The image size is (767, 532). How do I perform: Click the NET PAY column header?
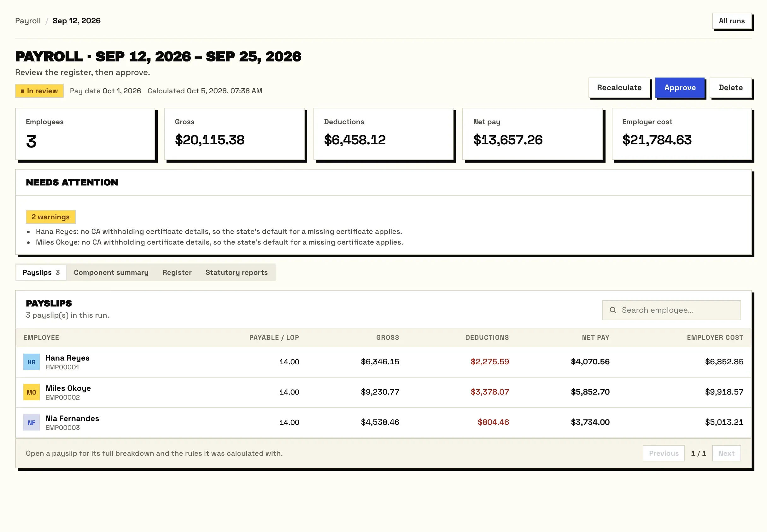pyautogui.click(x=596, y=338)
